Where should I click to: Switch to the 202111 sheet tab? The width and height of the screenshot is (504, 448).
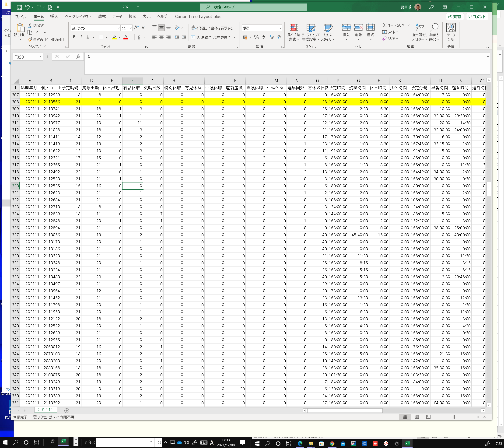(45, 409)
